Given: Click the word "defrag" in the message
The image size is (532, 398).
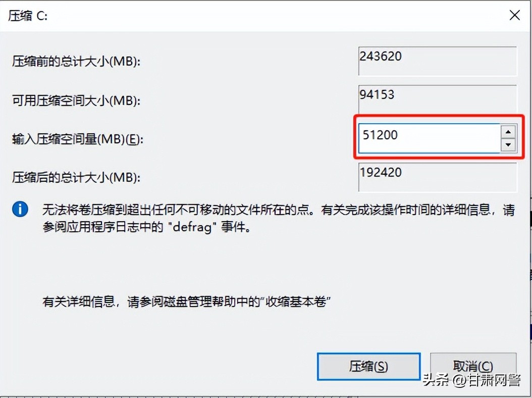Looking at the screenshot, I should click(192, 227).
